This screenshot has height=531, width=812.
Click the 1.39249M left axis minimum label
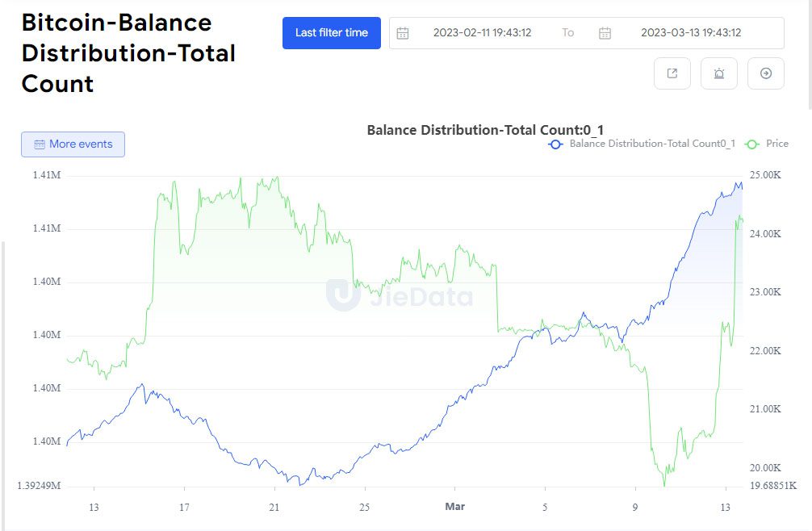coord(39,486)
